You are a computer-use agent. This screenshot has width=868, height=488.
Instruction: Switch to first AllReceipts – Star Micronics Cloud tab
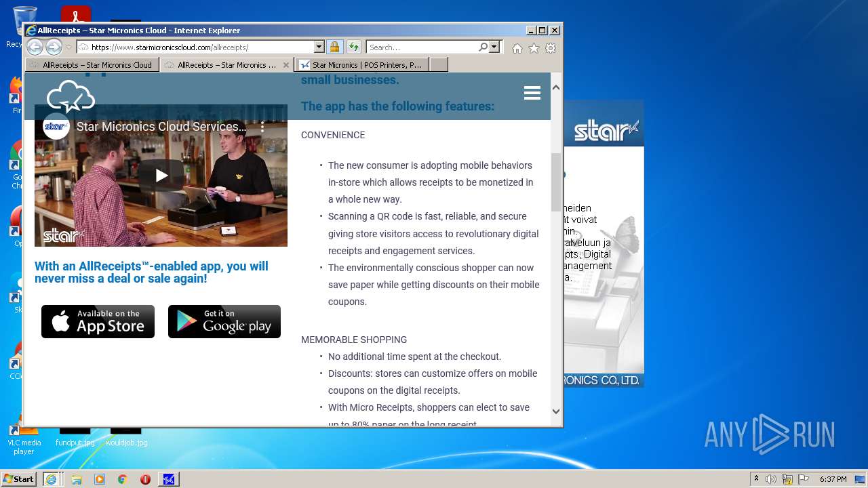tap(92, 65)
